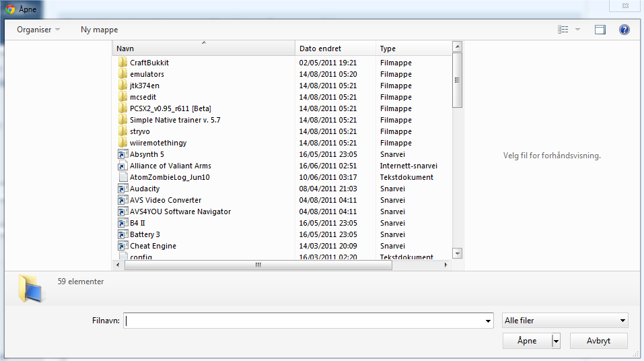
Task: Click the Åpne button
Action: click(x=527, y=341)
